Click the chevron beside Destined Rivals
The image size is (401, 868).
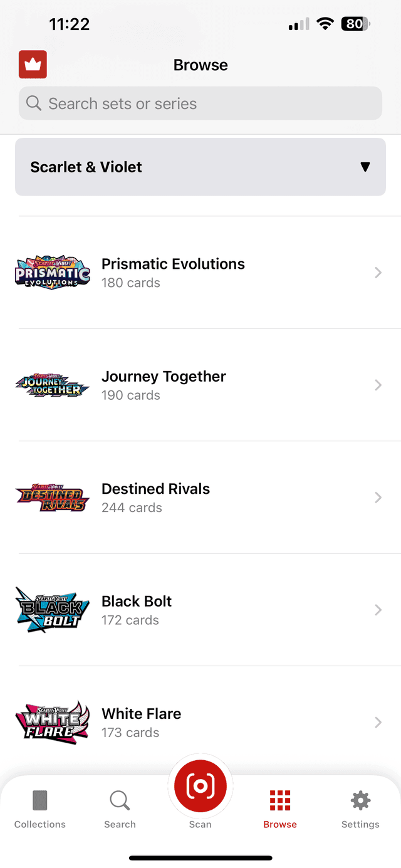tap(378, 498)
